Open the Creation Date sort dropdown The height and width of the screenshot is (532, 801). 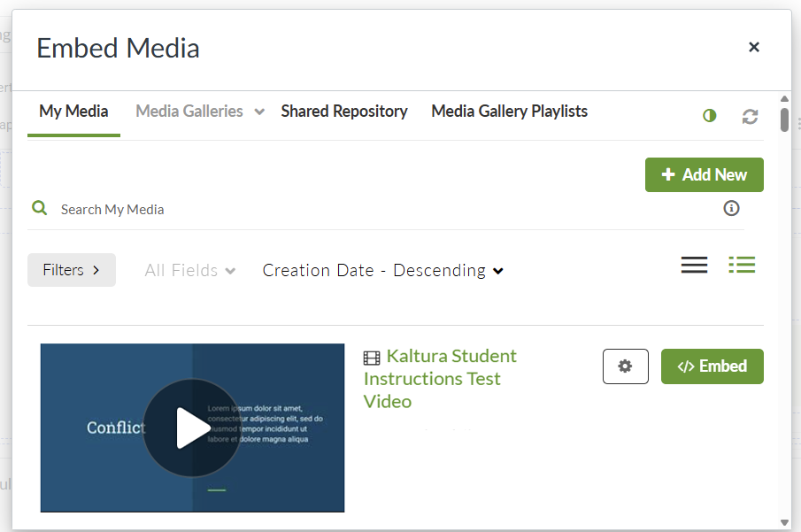pyautogui.click(x=383, y=271)
